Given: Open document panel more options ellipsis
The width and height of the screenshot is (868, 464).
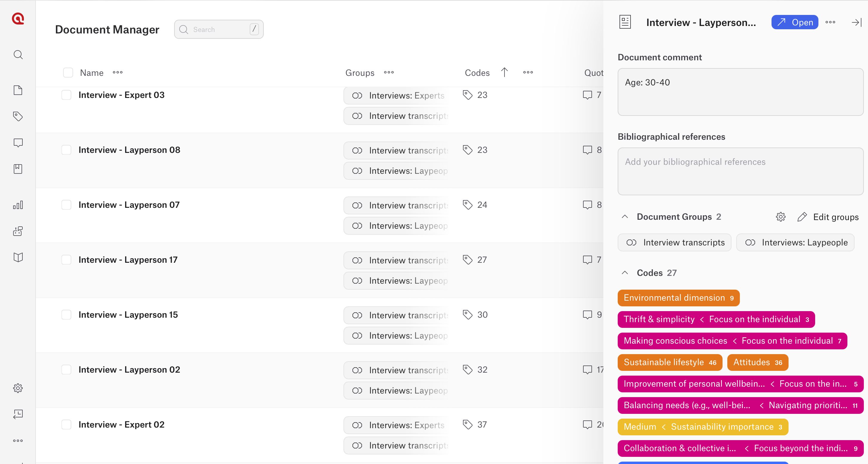Looking at the screenshot, I should [x=830, y=22].
